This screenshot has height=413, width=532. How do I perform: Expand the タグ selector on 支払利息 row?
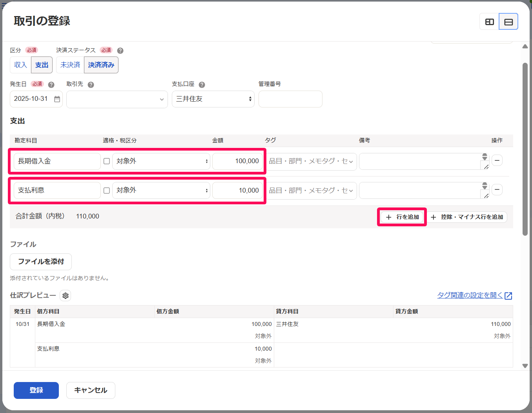coord(312,191)
